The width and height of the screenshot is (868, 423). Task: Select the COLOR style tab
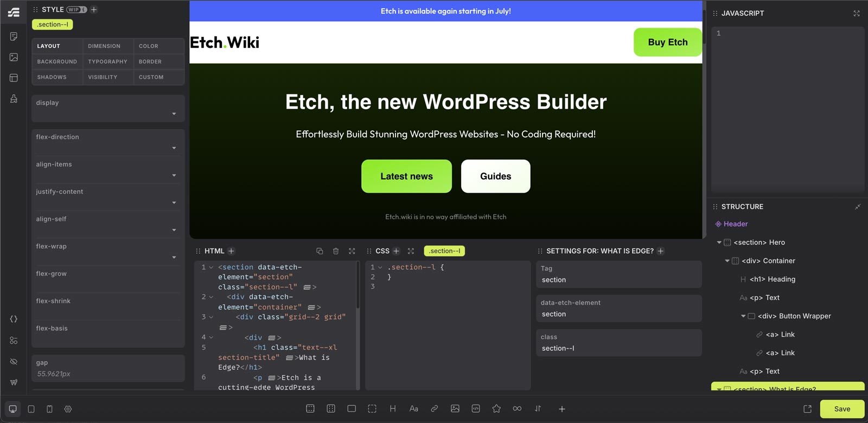(x=159, y=46)
